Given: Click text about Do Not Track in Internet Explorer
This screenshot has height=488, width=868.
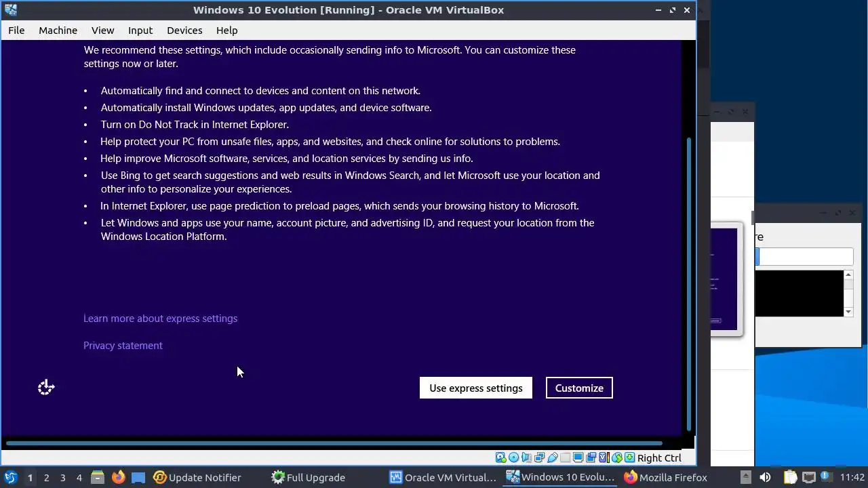Looking at the screenshot, I should pyautogui.click(x=195, y=124).
